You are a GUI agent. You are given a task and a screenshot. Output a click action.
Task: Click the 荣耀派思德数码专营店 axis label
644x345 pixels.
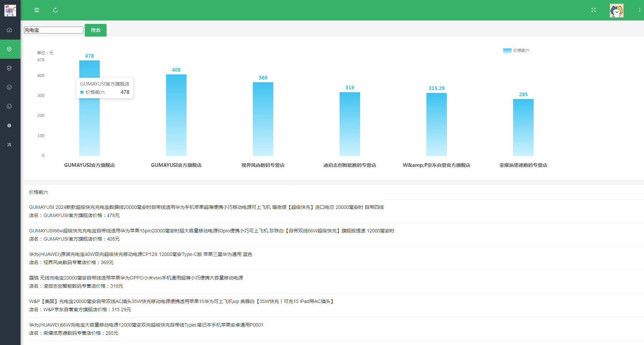(x=523, y=165)
